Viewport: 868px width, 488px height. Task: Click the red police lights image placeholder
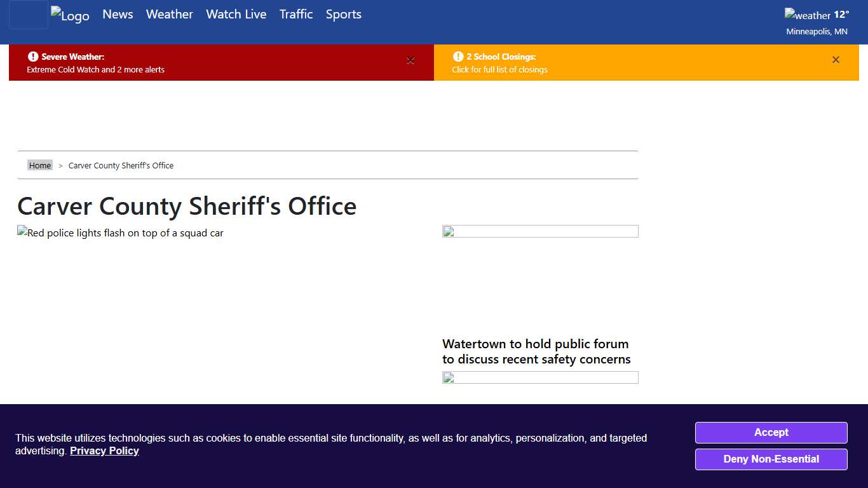120,233
